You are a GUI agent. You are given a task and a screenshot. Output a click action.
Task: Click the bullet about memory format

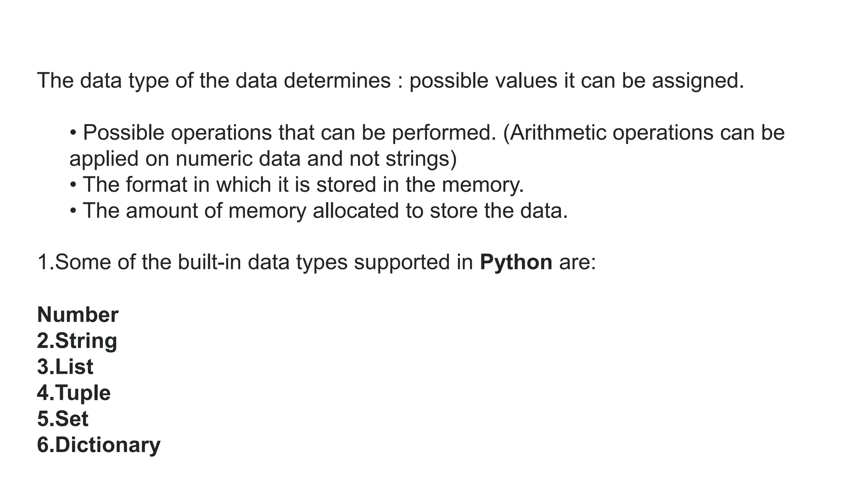coord(297,185)
